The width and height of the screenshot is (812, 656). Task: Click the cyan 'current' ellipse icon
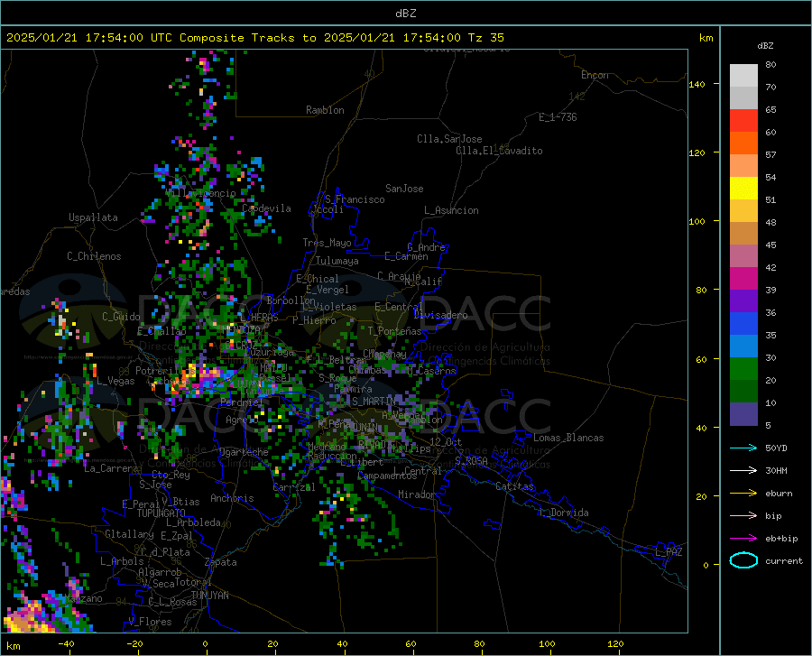743,560
